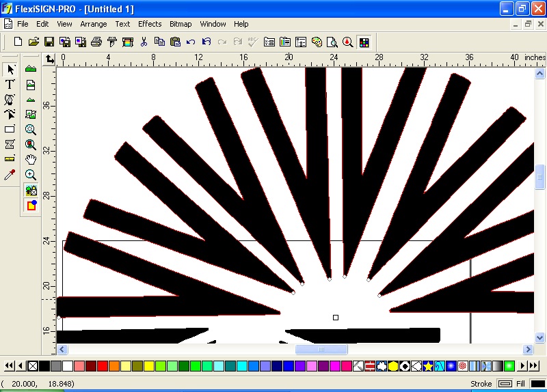
Task: Select the Zoom in magnifier tool
Action: click(x=31, y=175)
